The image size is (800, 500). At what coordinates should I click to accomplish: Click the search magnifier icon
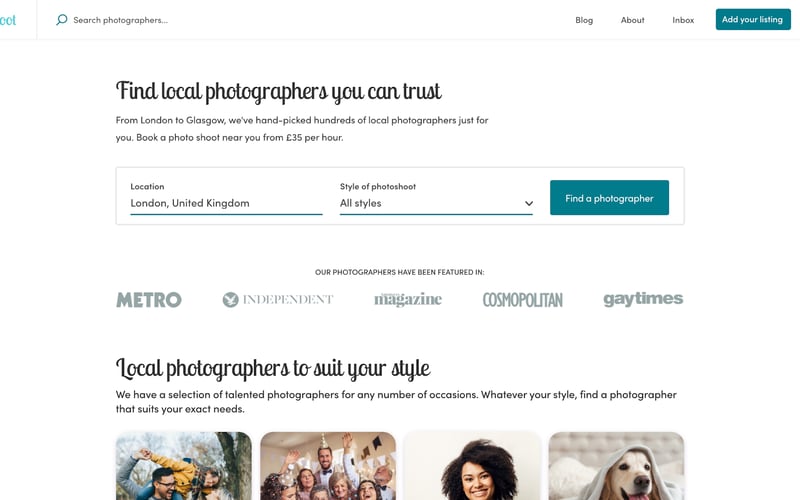coord(62,20)
